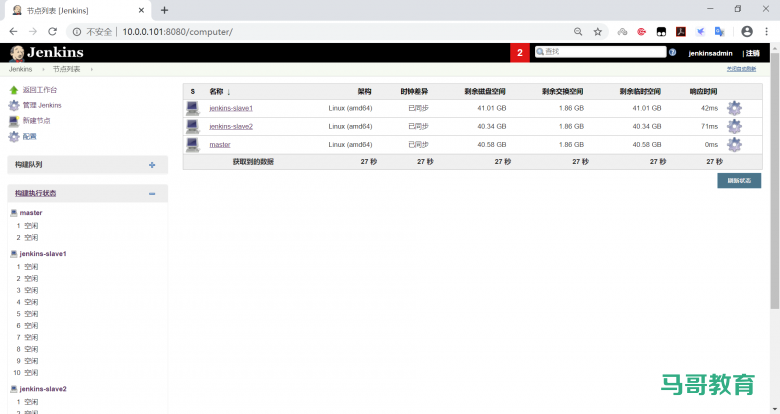Click executor 10 空闲 under jenkins-slave1

point(26,373)
